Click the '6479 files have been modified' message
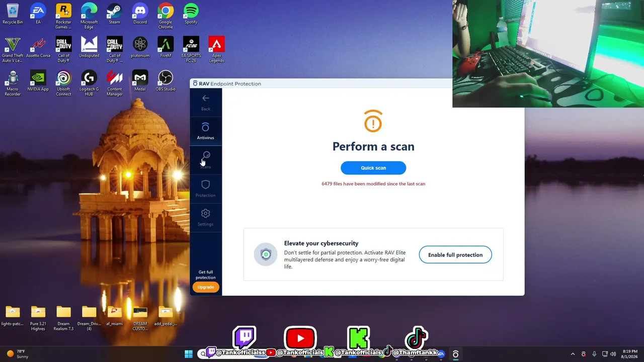This screenshot has width=644, height=362. tap(373, 184)
